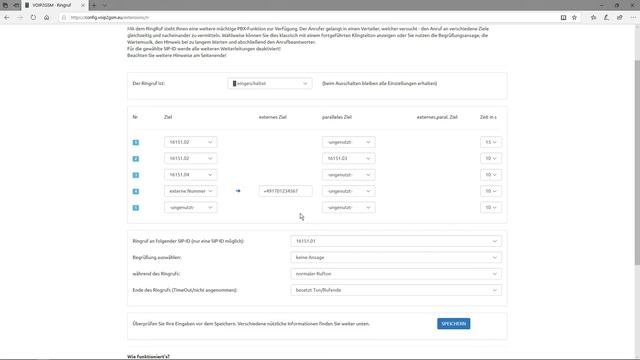This screenshot has height=360, width=640.
Task: Open 'während des Ringrufs' normaler Rufton dropdown
Action: tap(396, 274)
